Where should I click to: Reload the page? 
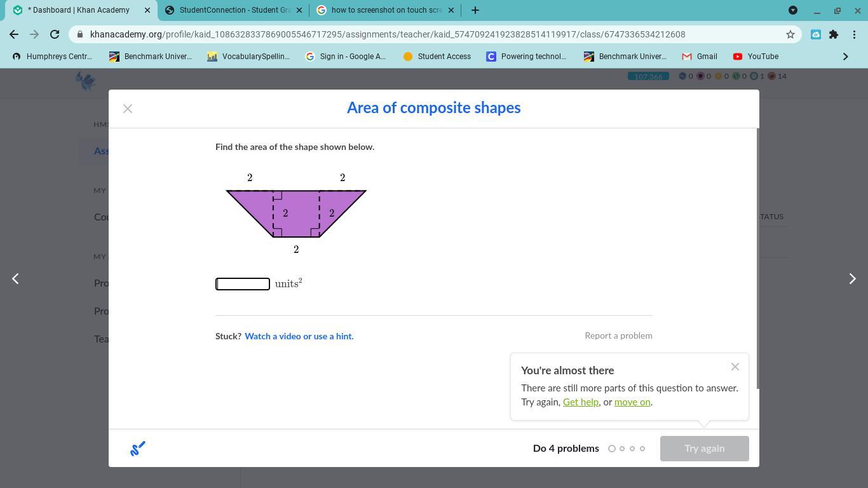pos(55,34)
